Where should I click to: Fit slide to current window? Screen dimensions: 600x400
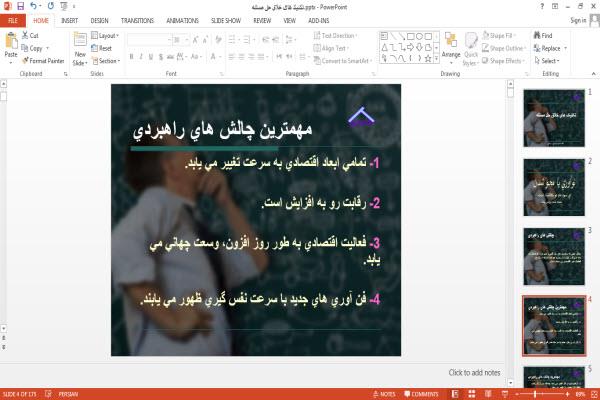(x=594, y=394)
